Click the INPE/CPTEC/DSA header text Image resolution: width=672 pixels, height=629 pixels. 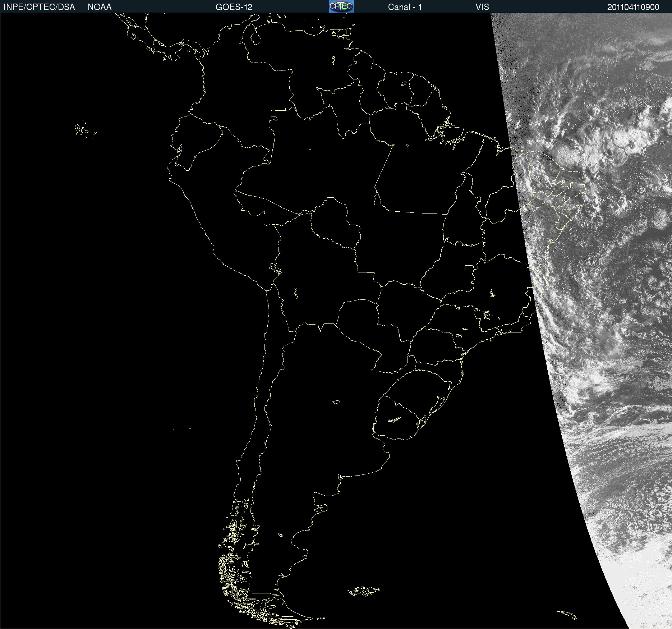pos(39,7)
